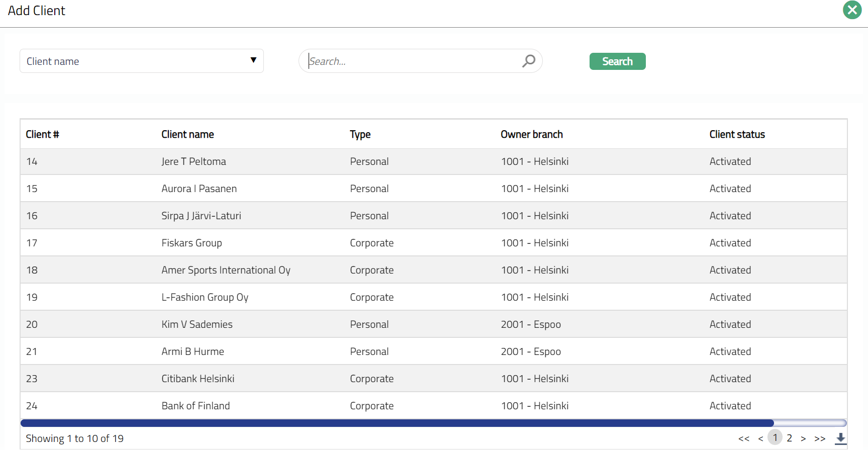Click into the Search text field
868x450 pixels.
(x=412, y=61)
